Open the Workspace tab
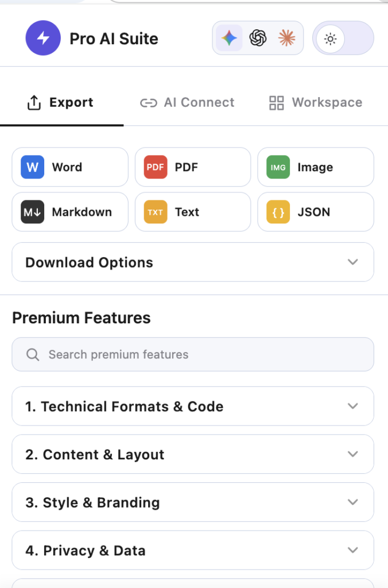 click(316, 102)
